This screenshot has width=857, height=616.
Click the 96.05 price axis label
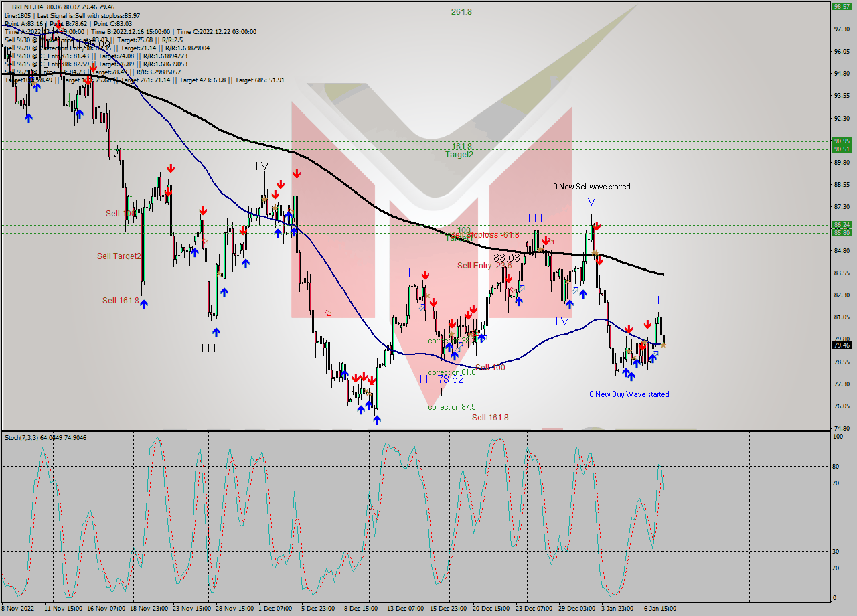click(x=842, y=52)
